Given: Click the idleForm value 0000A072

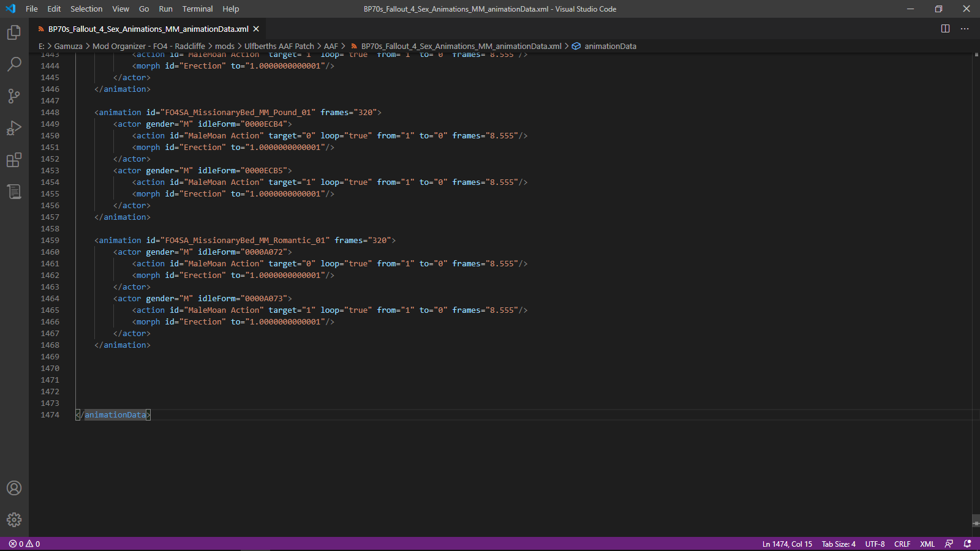Looking at the screenshot, I should 264,252.
